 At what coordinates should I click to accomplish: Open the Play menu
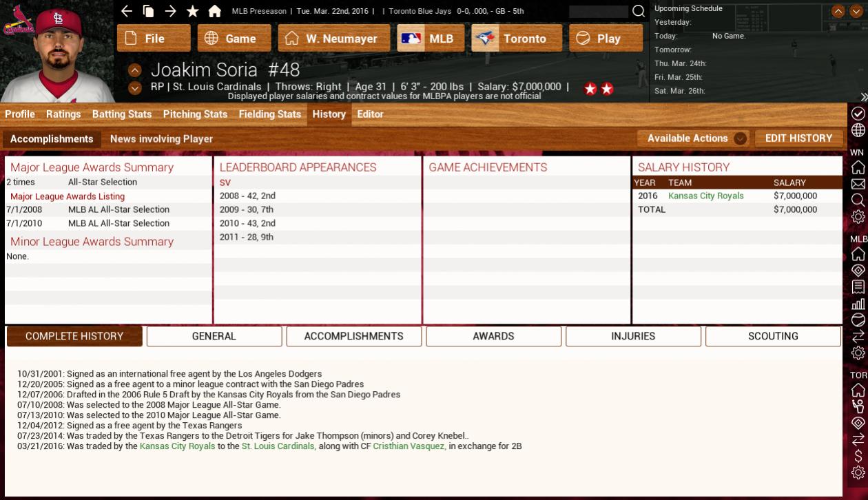tap(599, 39)
